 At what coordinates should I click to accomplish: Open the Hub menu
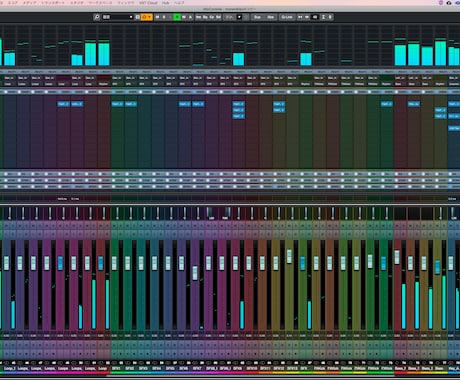click(165, 3)
